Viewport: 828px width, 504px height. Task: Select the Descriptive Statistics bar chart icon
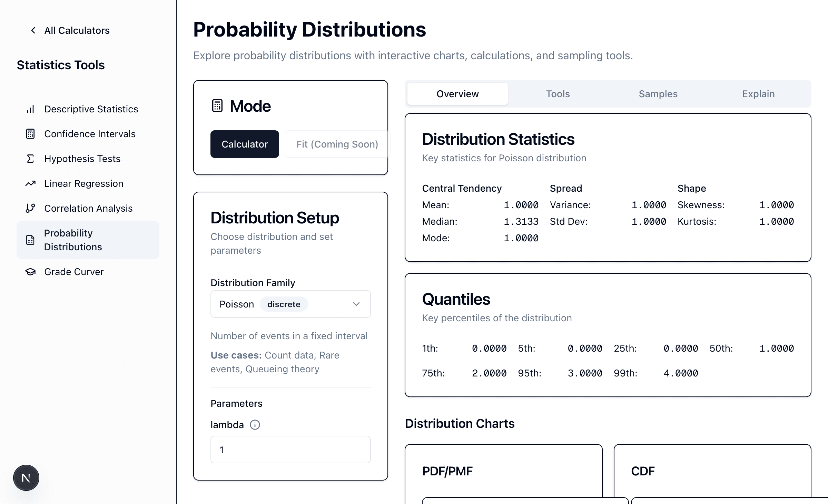pyautogui.click(x=30, y=109)
